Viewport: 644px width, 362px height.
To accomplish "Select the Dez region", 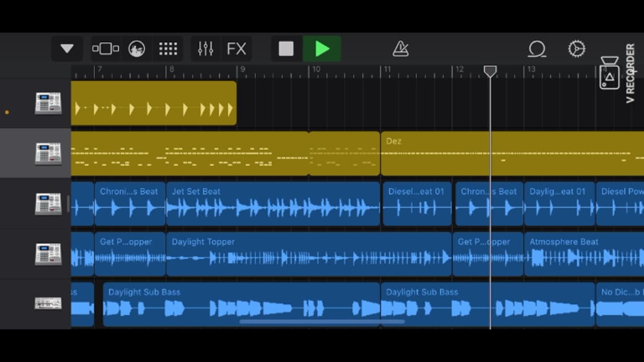I will [512, 153].
